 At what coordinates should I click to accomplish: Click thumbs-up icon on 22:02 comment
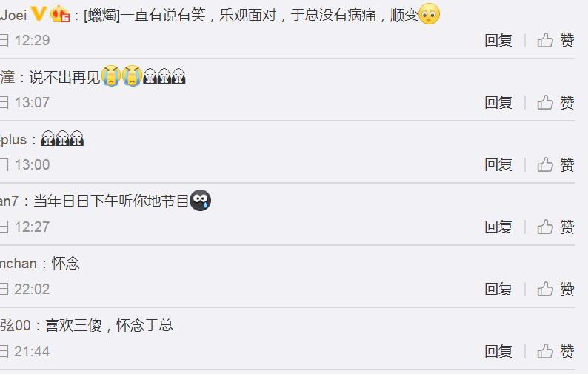click(545, 290)
